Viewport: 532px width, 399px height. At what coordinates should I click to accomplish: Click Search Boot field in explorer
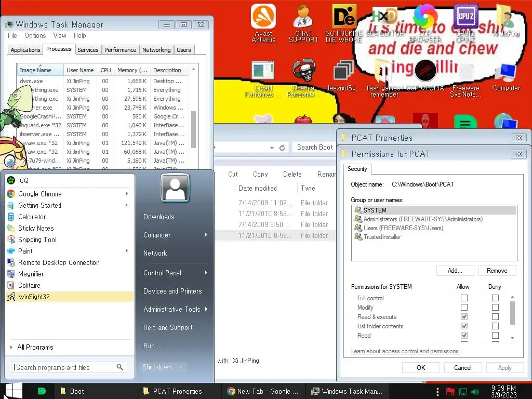point(315,147)
